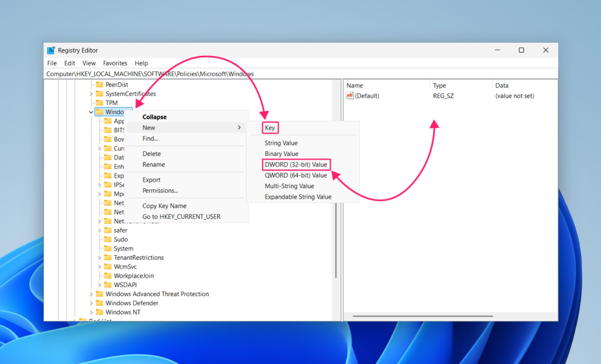
Task: Click the TenantRestrictions folder icon
Action: 108,257
